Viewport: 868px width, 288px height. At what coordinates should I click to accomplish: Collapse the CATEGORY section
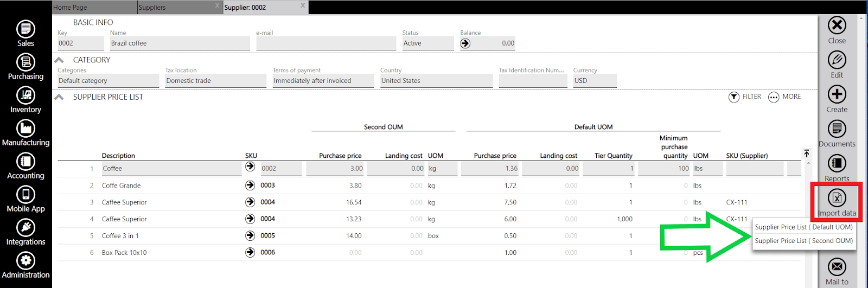tap(60, 60)
